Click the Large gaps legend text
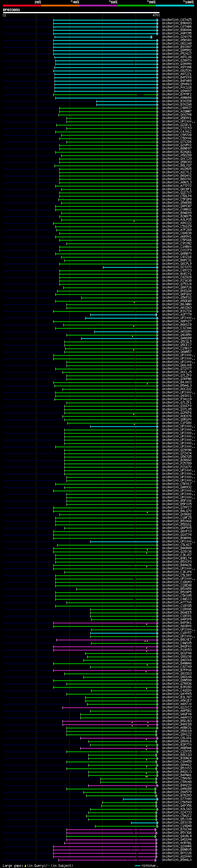The image size is (197, 868). [x=38, y=865]
